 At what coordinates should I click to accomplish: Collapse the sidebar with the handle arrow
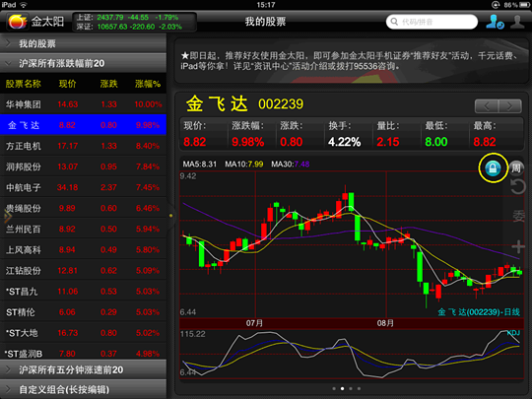coord(170,216)
